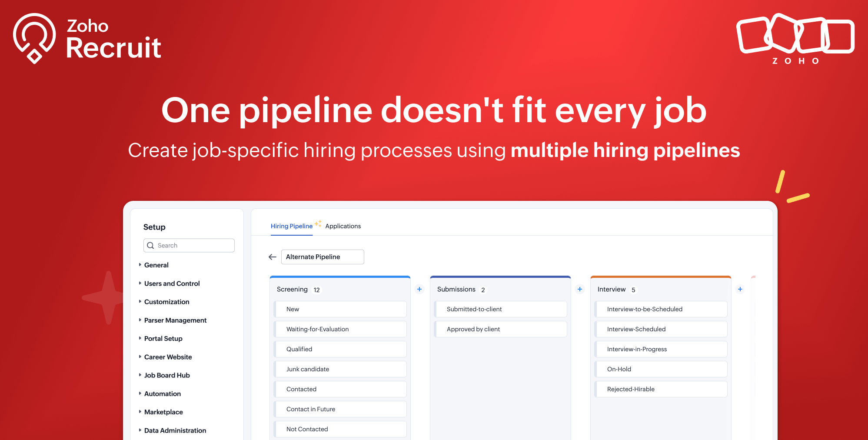
Task: Expand the Portal Setup arrow
Action: coord(140,338)
